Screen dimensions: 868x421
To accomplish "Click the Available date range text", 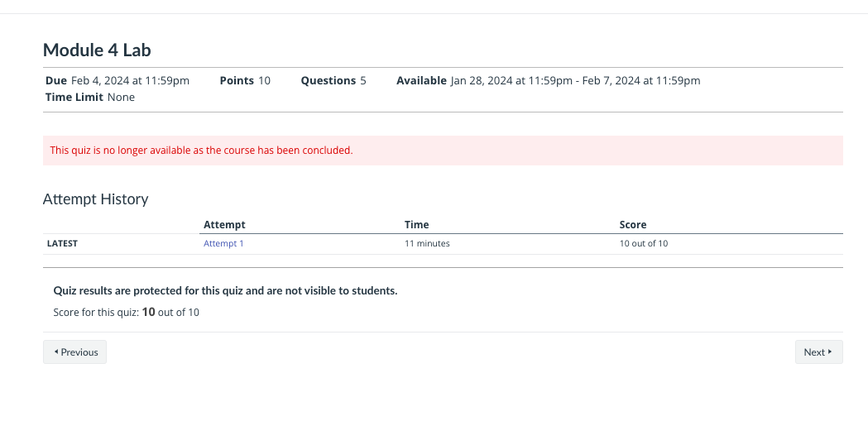I will coord(575,81).
